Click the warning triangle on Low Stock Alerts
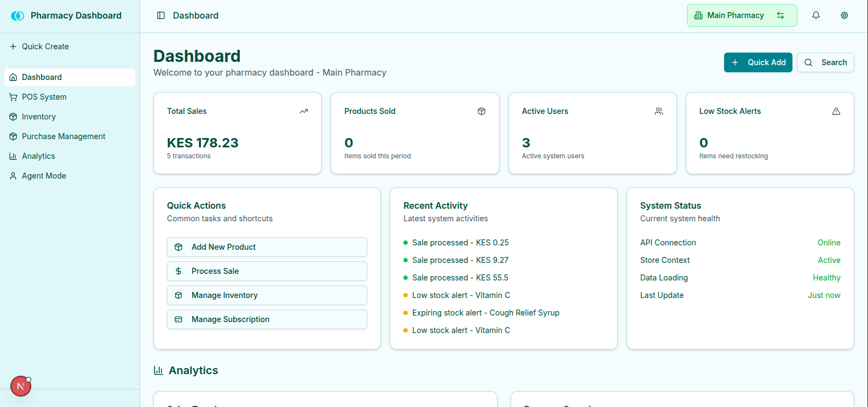868x407 pixels. click(x=836, y=111)
